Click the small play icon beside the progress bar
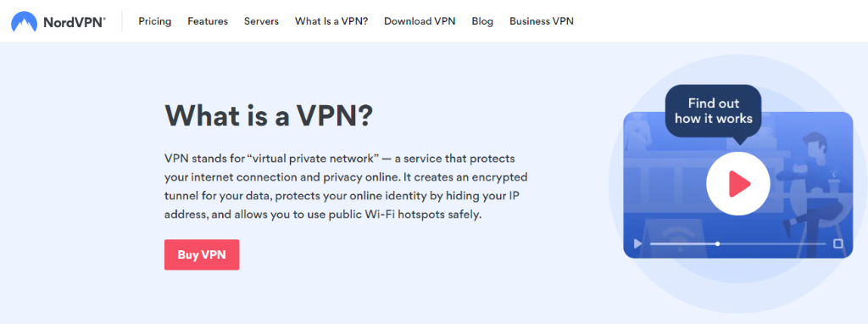 [637, 243]
